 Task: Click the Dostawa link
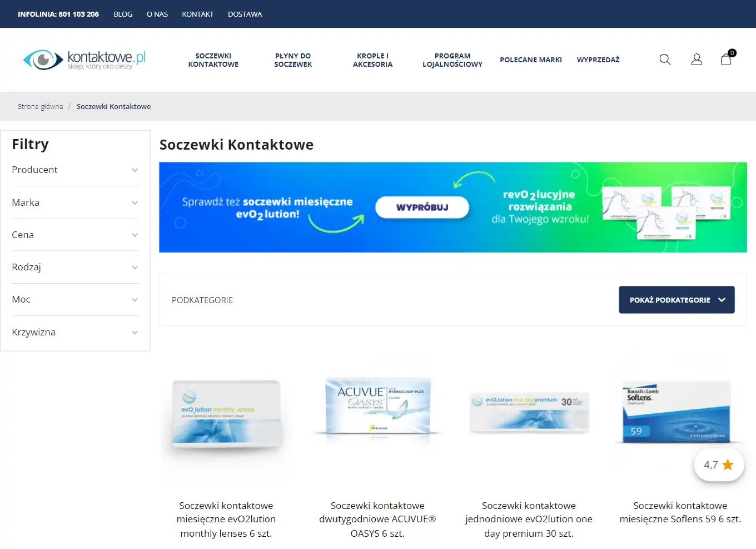click(x=245, y=14)
